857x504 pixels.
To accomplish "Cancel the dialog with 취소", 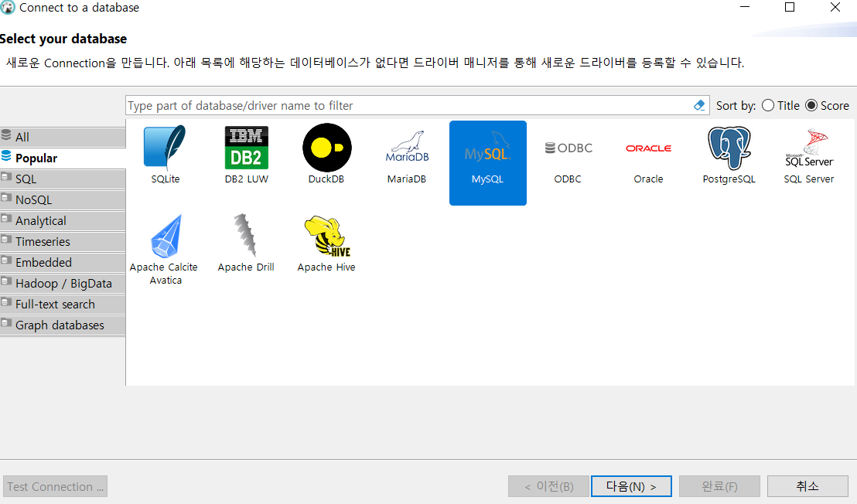I will click(807, 486).
